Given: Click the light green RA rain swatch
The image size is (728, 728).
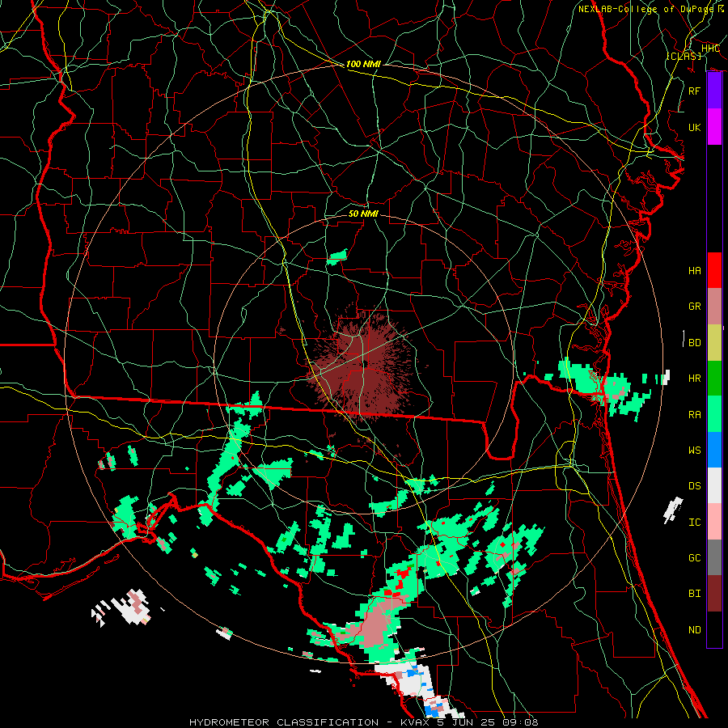Looking at the screenshot, I should pos(714,414).
